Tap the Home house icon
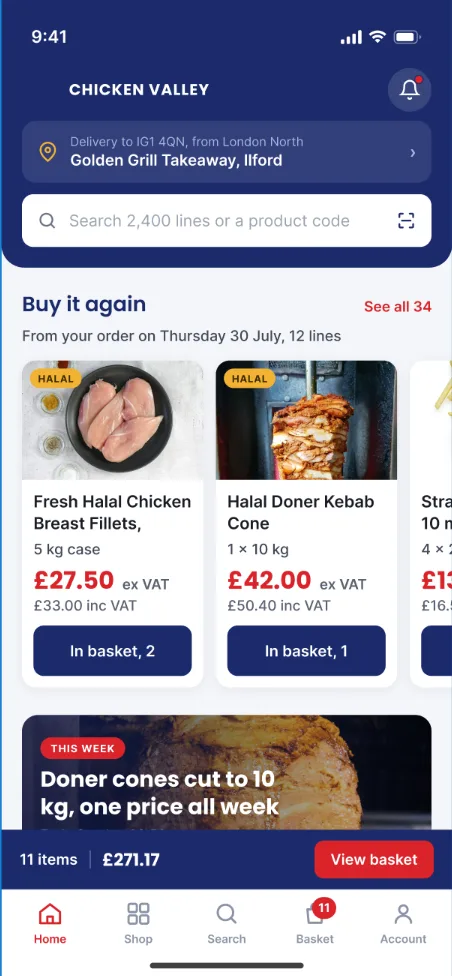 tap(50, 914)
